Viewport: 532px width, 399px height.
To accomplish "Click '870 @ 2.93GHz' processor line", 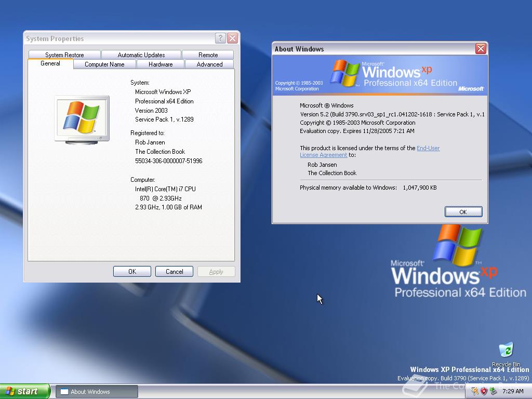I will 161,198.
